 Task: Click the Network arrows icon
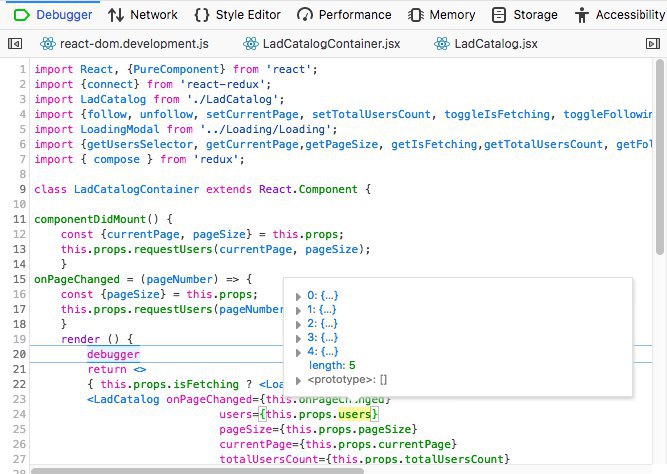pyautogui.click(x=116, y=15)
